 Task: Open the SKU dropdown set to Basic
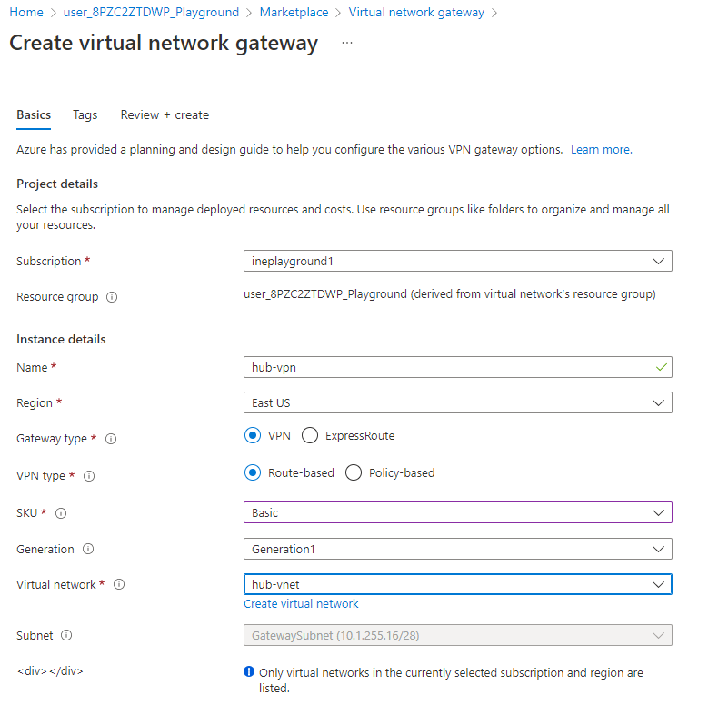coord(457,513)
